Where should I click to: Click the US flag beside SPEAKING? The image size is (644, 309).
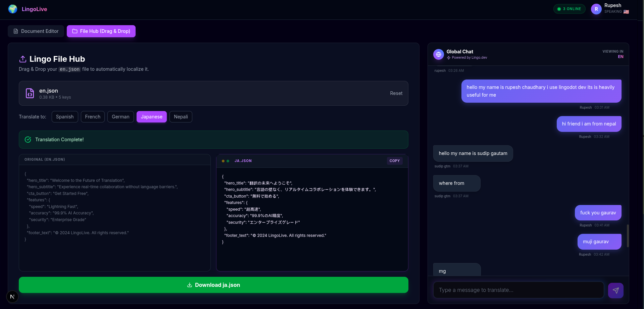click(x=626, y=12)
